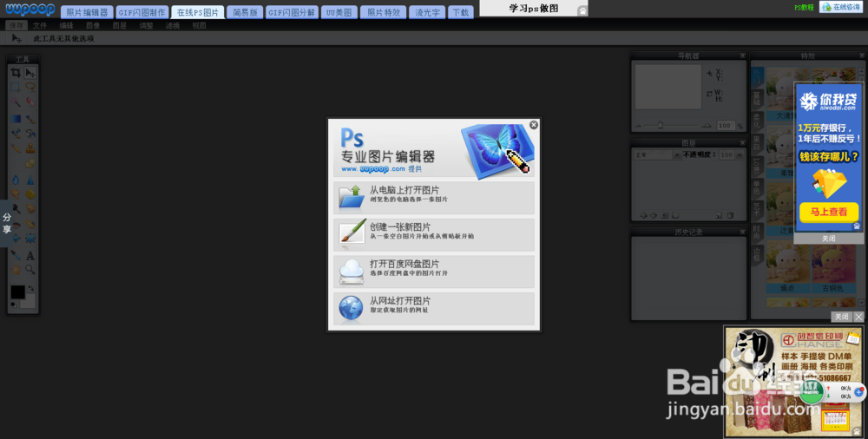Reset colors to default black and white
The height and width of the screenshot is (439, 868).
14,305
